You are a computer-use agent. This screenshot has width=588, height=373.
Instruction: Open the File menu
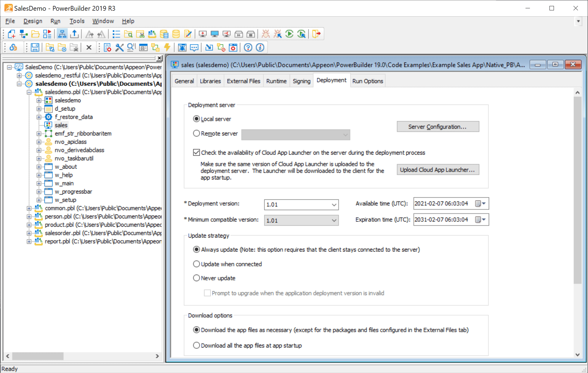point(10,21)
